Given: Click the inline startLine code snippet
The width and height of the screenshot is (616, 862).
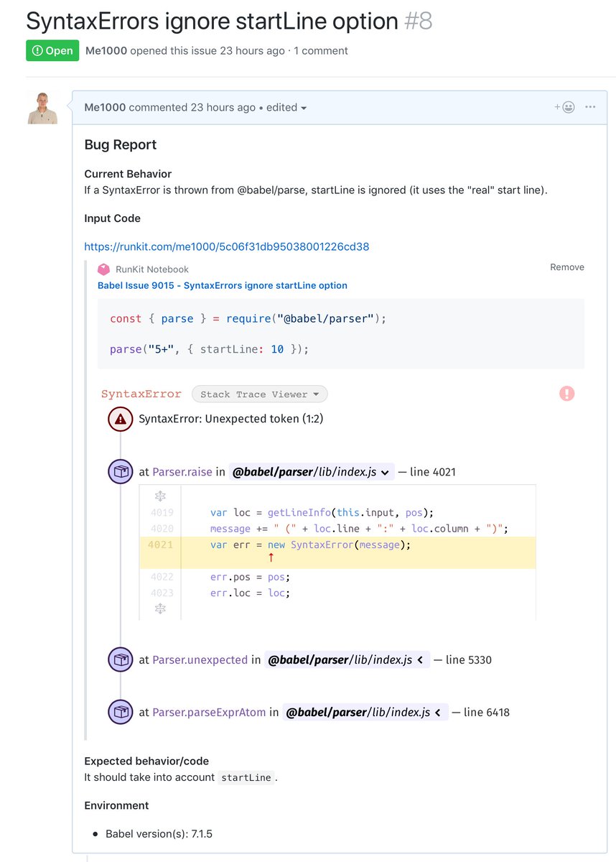Looking at the screenshot, I should (x=247, y=777).
